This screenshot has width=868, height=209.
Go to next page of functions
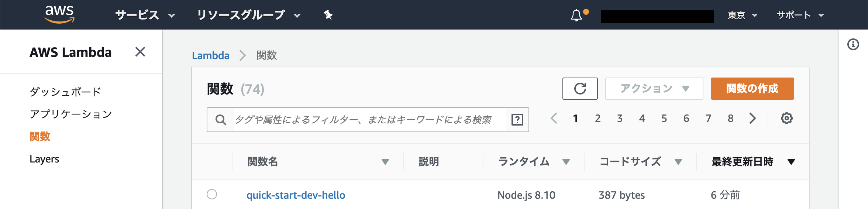pos(752,119)
